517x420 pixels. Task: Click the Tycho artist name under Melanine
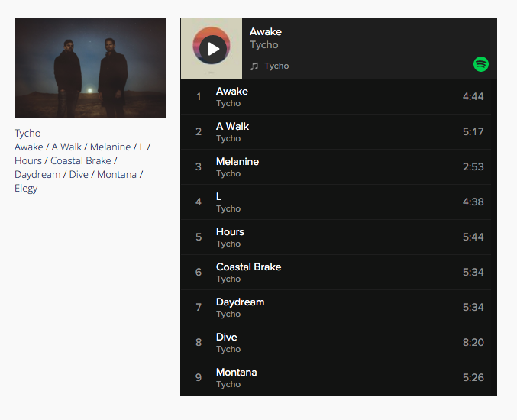(228, 174)
